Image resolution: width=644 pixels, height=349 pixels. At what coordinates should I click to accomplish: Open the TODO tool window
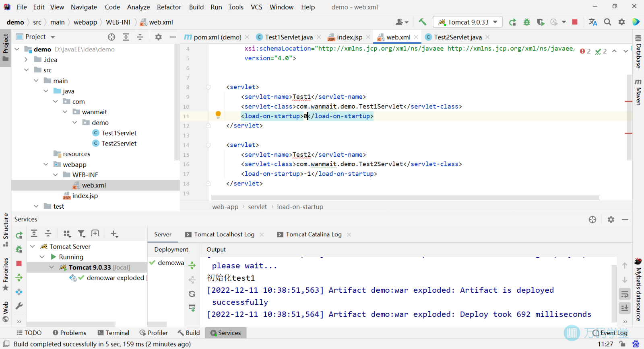pos(29,333)
